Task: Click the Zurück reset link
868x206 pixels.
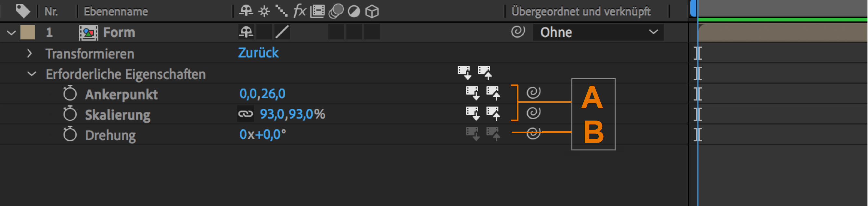Action: point(258,53)
